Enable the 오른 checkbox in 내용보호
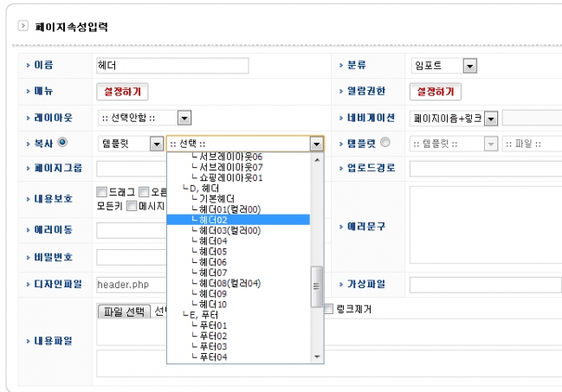The height and width of the screenshot is (392, 562). click(144, 192)
